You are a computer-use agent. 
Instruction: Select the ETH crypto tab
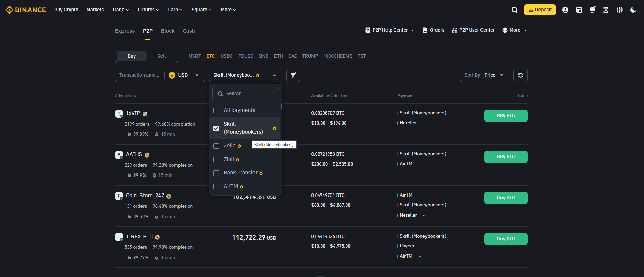coord(279,56)
